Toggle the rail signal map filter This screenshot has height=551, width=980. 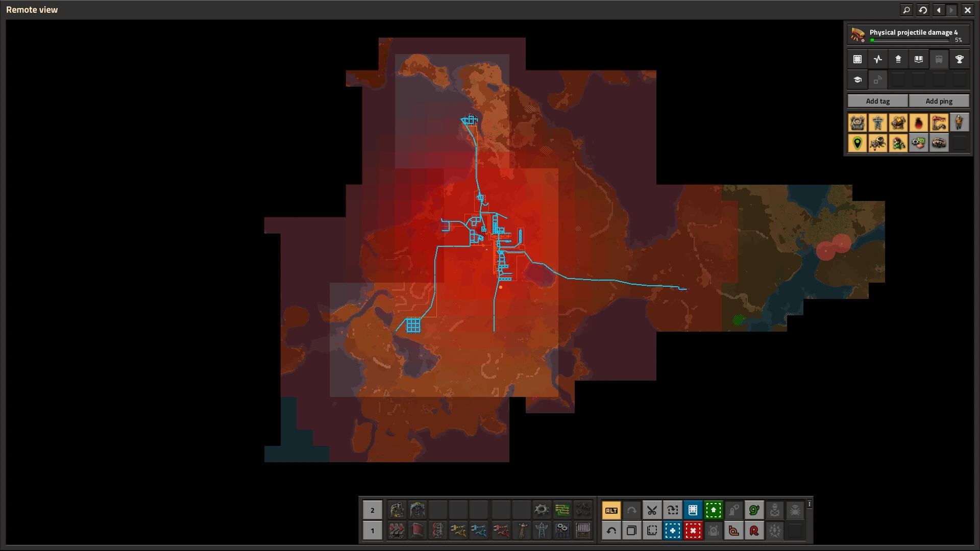tap(898, 143)
